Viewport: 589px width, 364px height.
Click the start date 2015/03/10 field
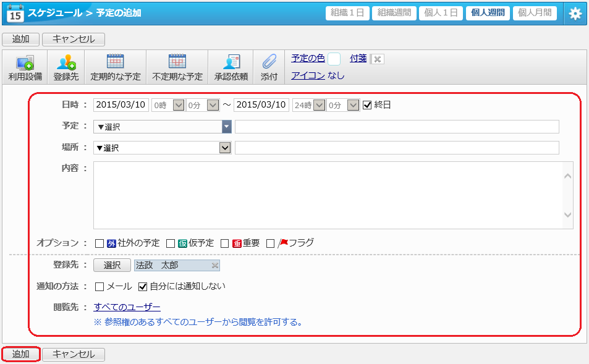(121, 105)
